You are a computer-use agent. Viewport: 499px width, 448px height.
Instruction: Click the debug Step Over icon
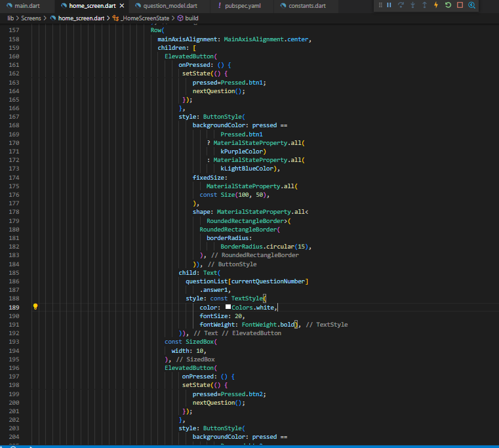pyautogui.click(x=401, y=5)
